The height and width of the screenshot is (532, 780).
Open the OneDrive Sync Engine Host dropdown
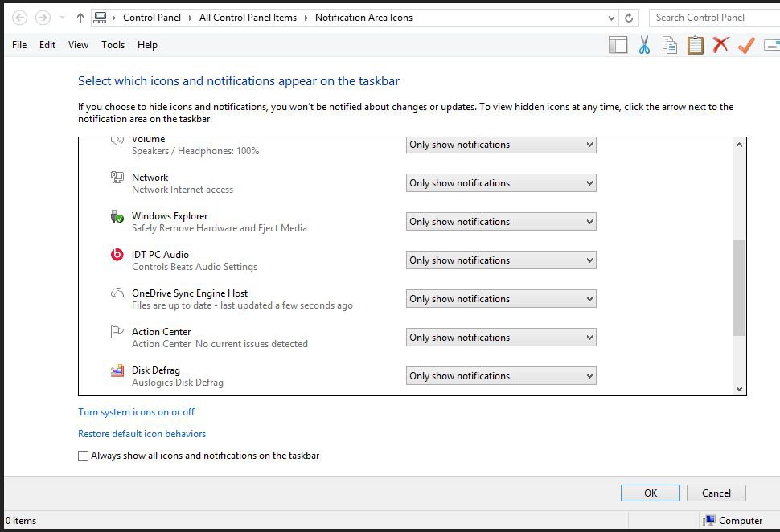[501, 299]
